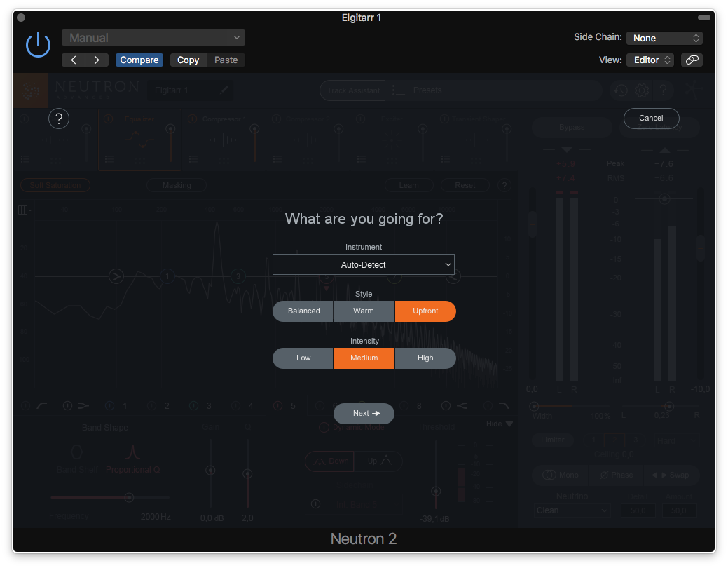Click the edit pencil beside Elgitarr 1
The image size is (728, 568).
224,90
